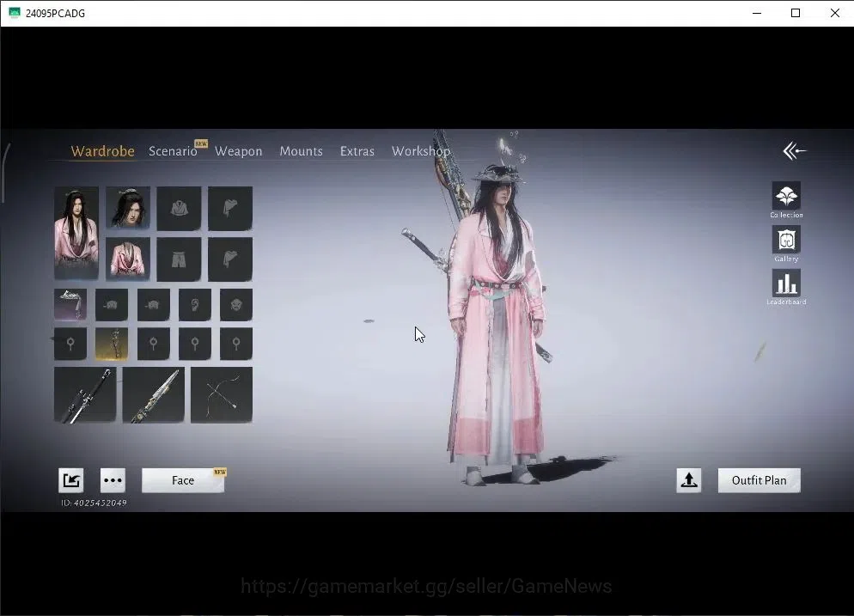Viewport: 854px width, 616px height.
Task: Select the empty pants outfit slot
Action: [x=179, y=259]
